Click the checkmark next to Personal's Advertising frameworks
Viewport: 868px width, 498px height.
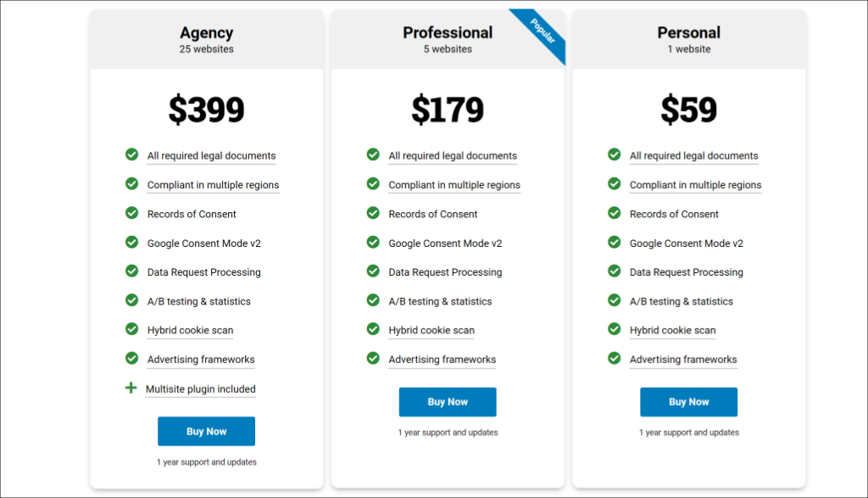click(614, 358)
